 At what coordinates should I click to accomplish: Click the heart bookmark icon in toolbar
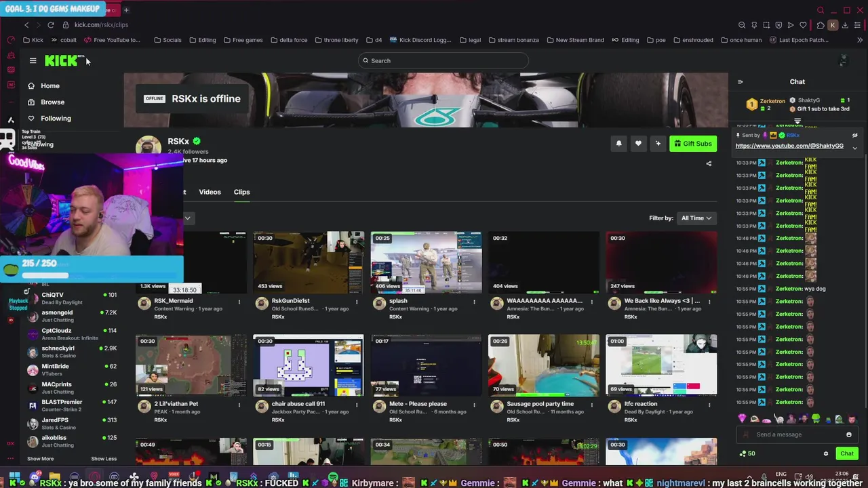(x=803, y=25)
